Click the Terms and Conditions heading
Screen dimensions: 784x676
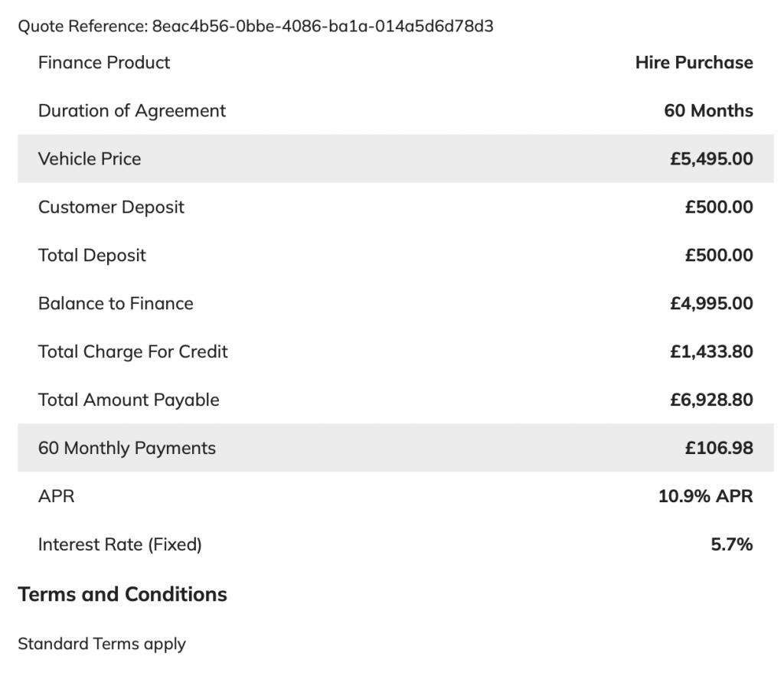(122, 595)
